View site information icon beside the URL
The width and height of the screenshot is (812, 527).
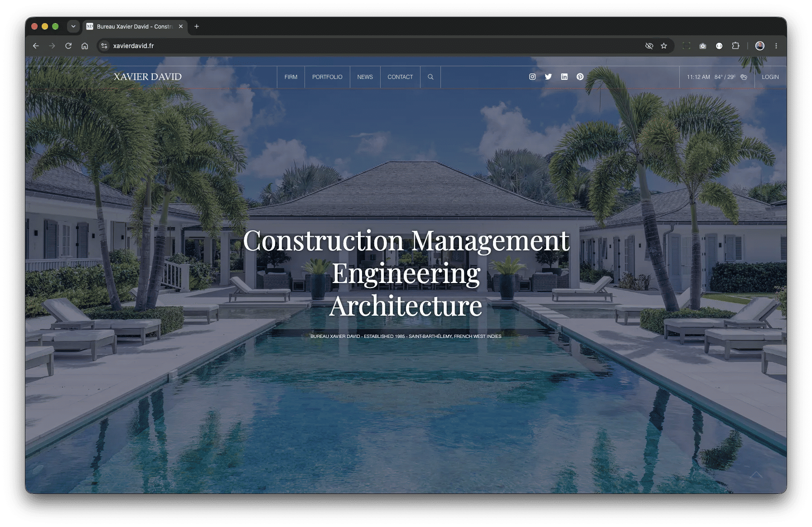coord(104,46)
